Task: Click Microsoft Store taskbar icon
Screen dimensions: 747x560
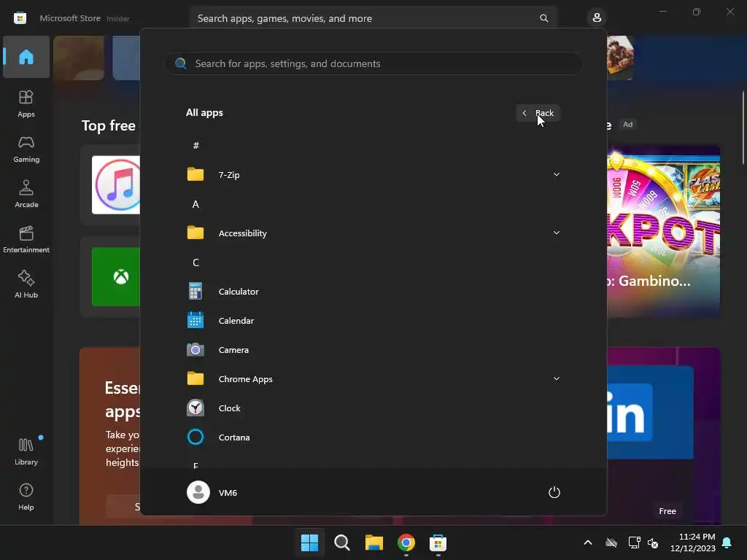Action: (x=438, y=542)
